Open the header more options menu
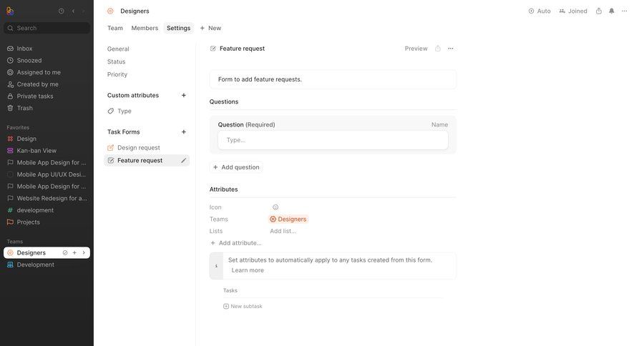Image resolution: width=644 pixels, height=346 pixels. (624, 11)
